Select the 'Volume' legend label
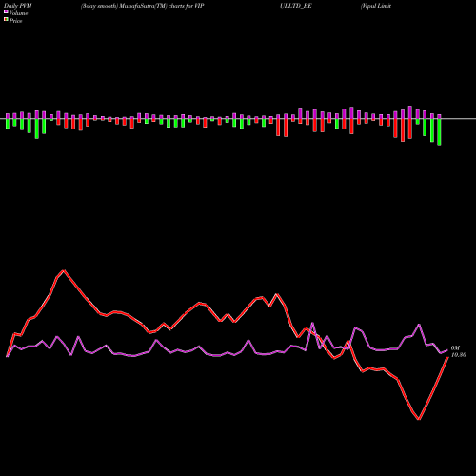This screenshot has height=476, width=476. coord(18,13)
